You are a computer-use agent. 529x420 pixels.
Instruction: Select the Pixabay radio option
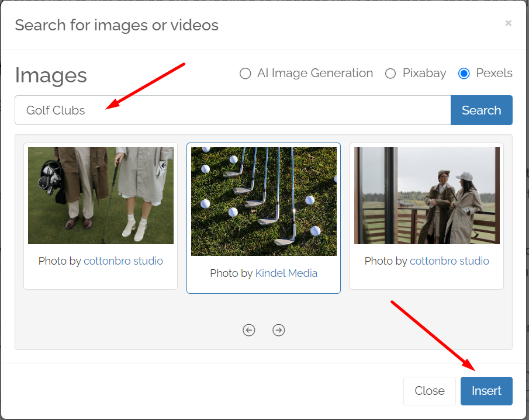[390, 73]
